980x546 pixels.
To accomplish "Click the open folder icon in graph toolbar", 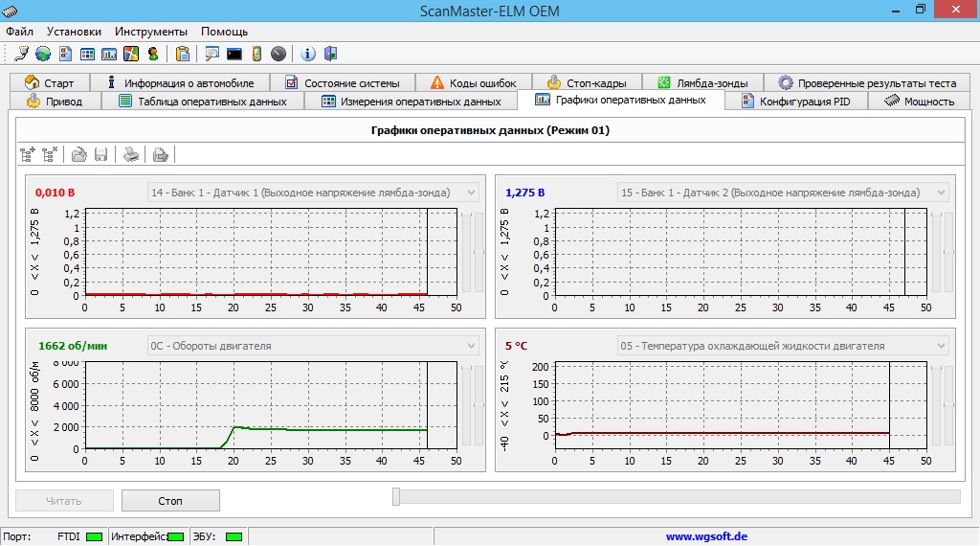I will pos(79,153).
